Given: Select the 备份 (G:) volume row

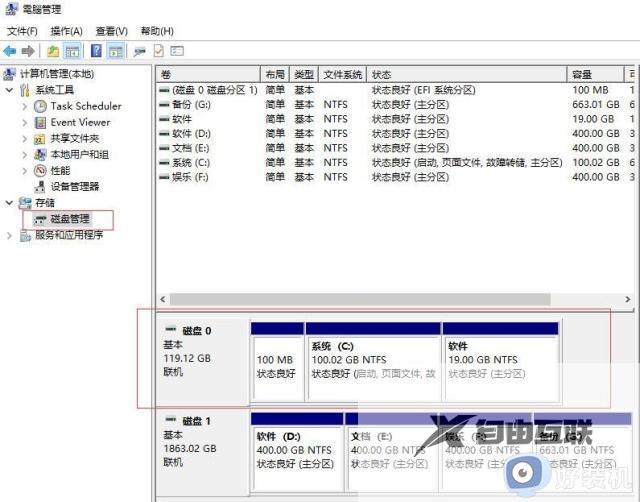Looking at the screenshot, I should click(x=395, y=105).
